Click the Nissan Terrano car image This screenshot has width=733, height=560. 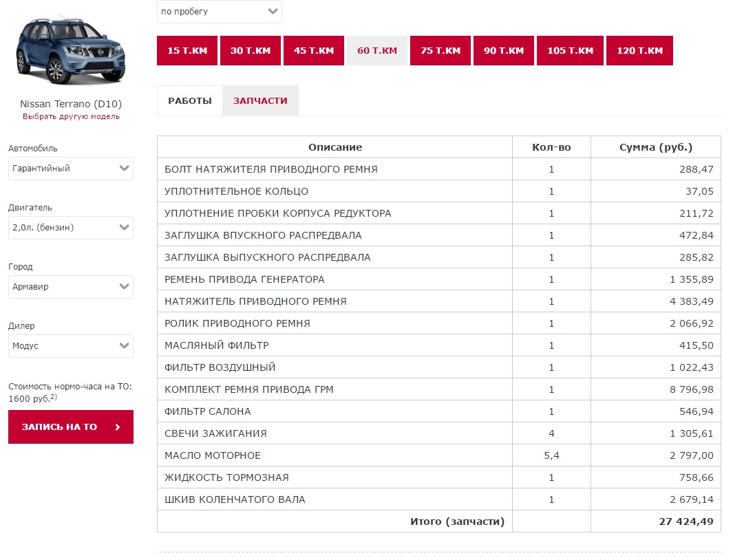click(x=71, y=50)
